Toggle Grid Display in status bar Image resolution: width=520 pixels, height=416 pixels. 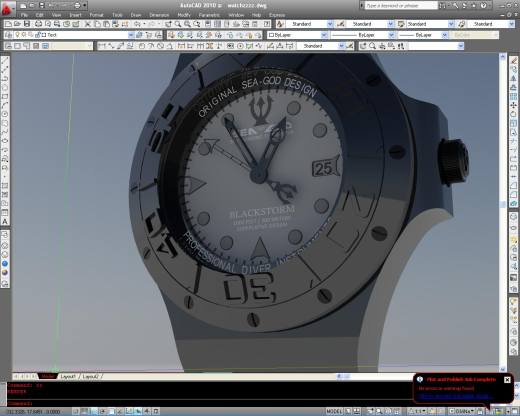[86, 411]
